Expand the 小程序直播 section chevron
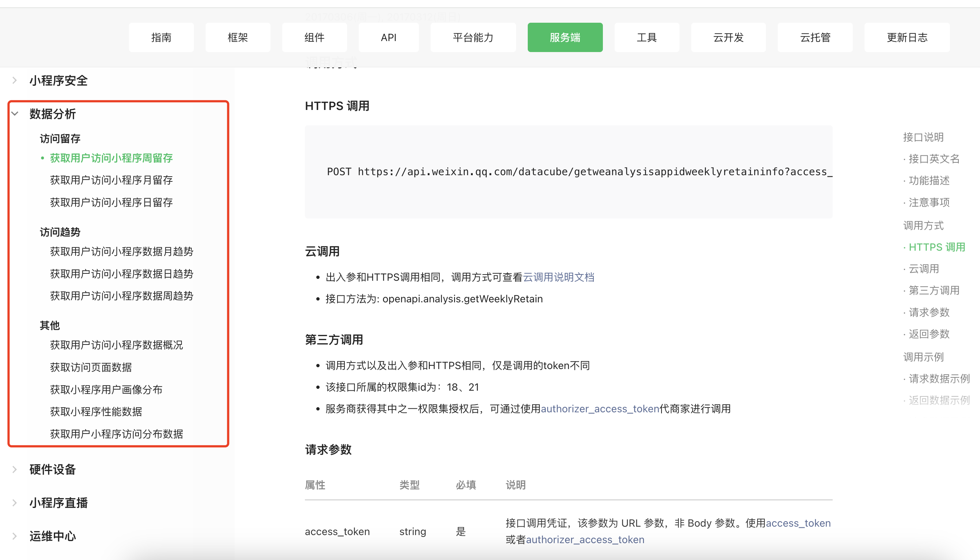 (x=15, y=503)
